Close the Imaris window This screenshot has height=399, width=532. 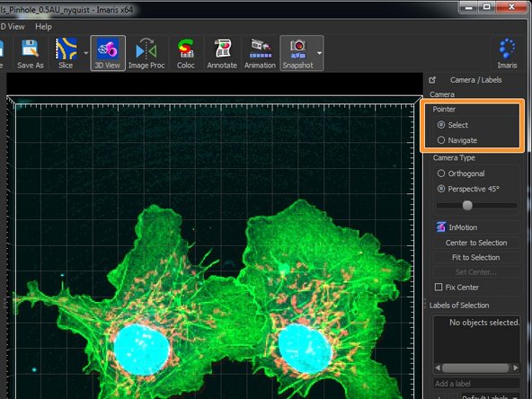tap(511, 7)
